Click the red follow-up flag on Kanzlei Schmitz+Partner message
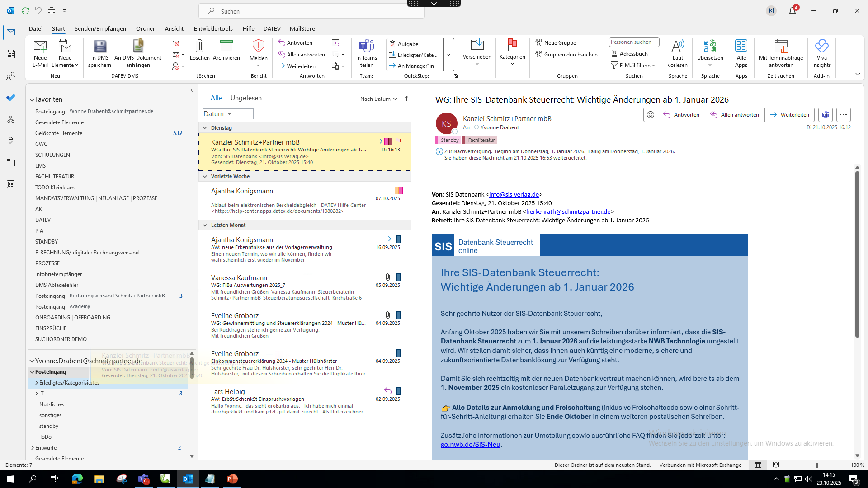868x488 pixels. pos(398,141)
